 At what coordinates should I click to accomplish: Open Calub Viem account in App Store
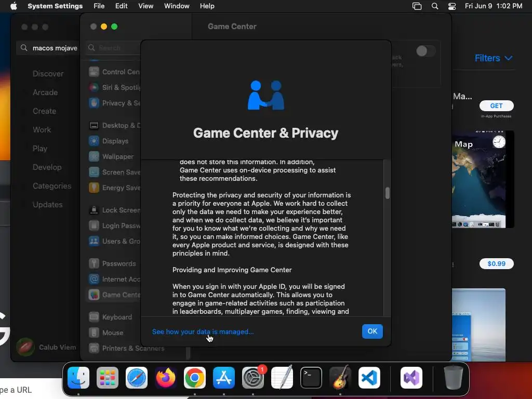point(46,347)
